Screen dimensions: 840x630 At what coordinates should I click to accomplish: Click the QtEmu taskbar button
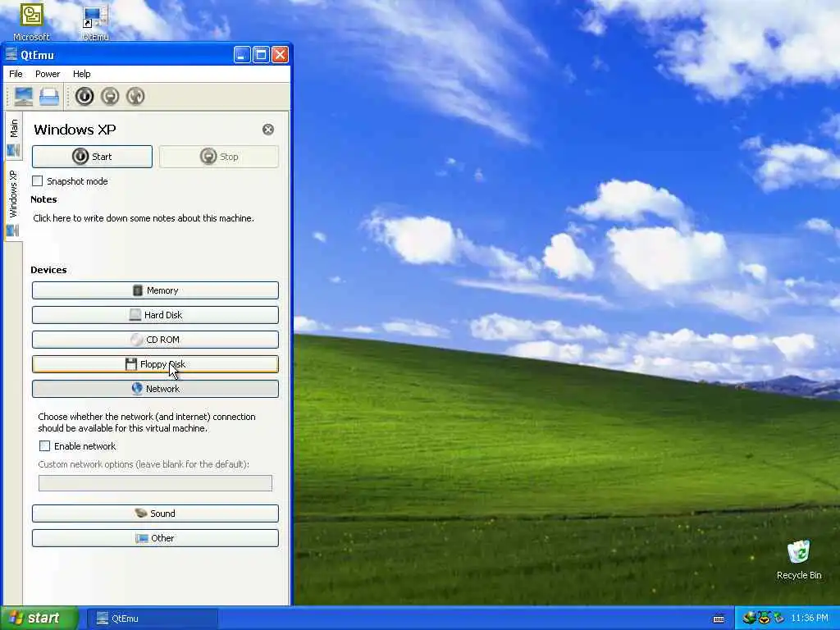click(152, 619)
